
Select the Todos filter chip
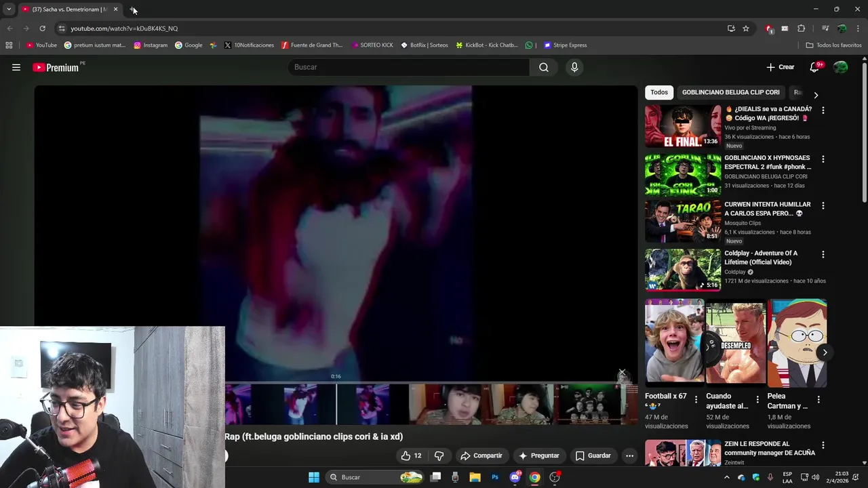click(x=659, y=92)
